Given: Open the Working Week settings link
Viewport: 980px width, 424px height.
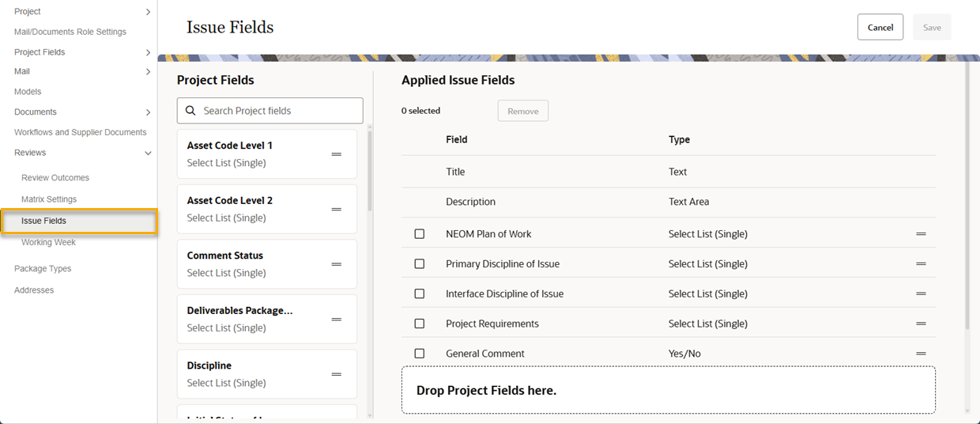Looking at the screenshot, I should pos(48,242).
